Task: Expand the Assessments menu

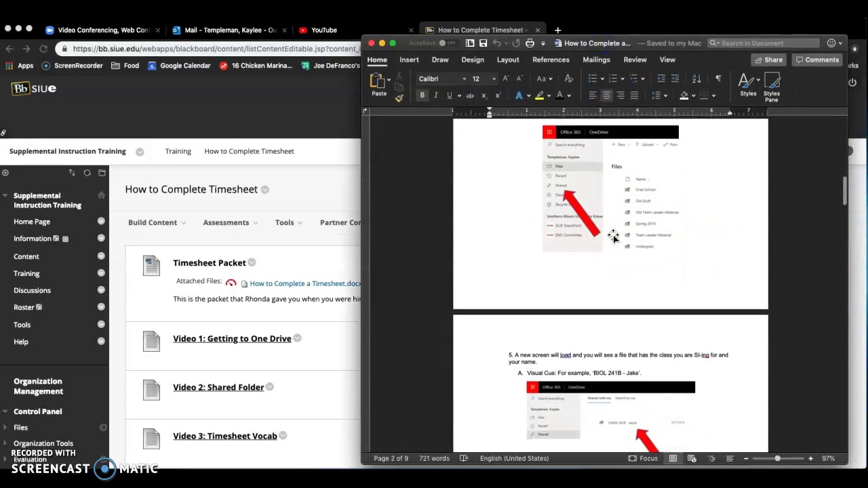Action: (230, 222)
